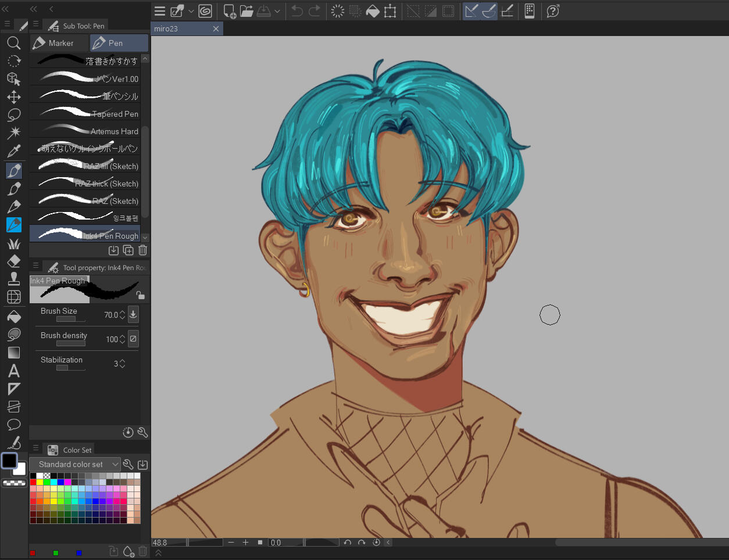The height and width of the screenshot is (560, 729).
Task: Open Clip Studio launcher from command bar
Action: (205, 11)
